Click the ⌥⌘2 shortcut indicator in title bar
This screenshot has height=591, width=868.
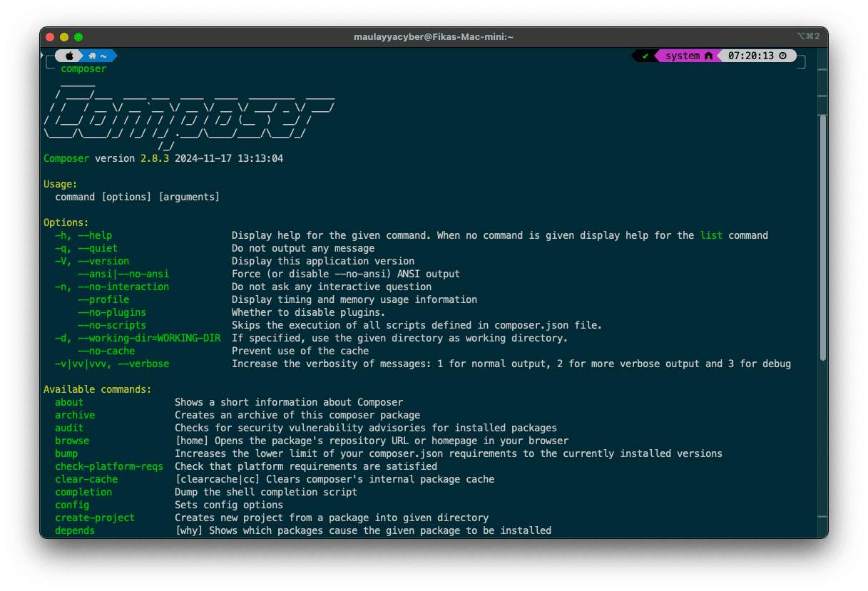tap(808, 36)
